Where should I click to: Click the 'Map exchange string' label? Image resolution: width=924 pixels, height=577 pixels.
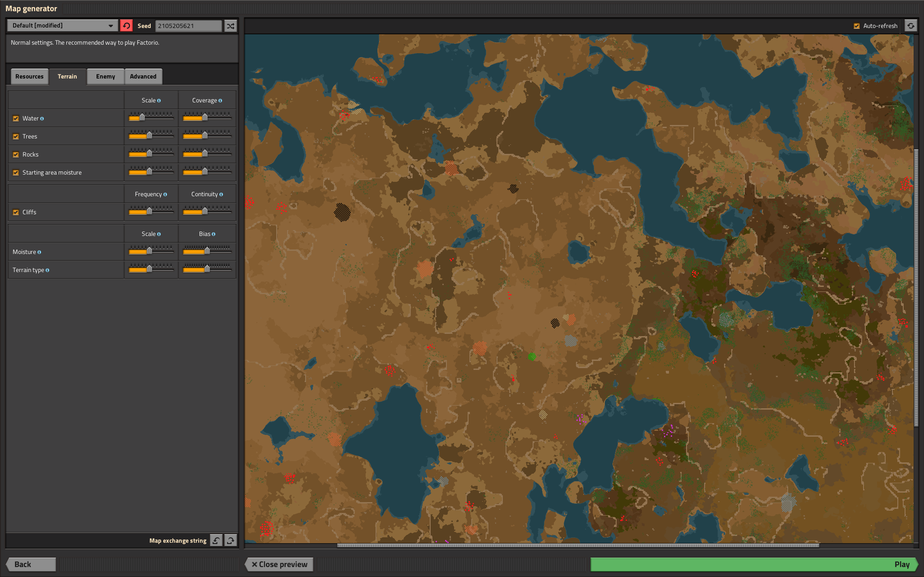178,541
